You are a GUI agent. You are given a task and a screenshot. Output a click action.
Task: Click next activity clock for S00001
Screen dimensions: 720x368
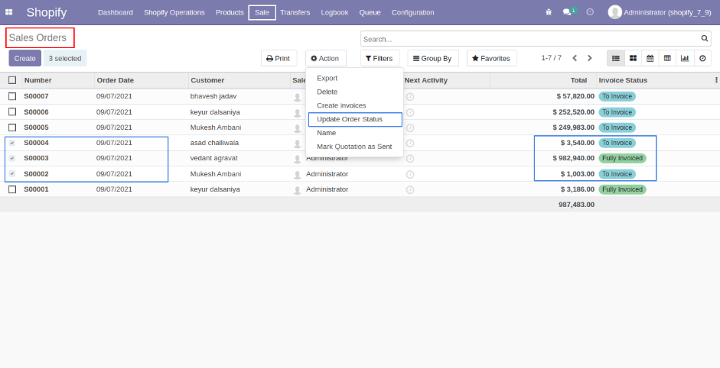410,190
